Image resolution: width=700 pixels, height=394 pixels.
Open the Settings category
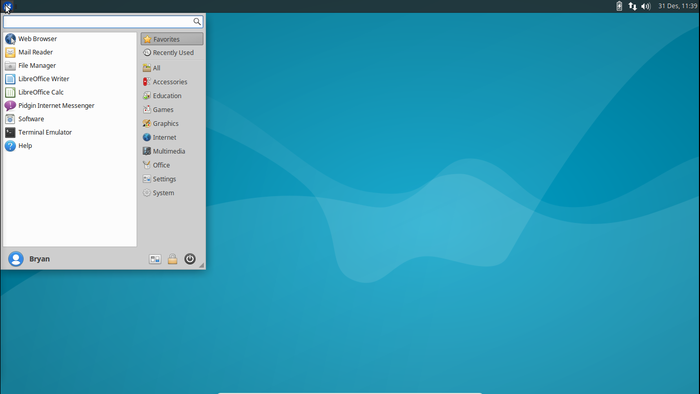(x=172, y=179)
